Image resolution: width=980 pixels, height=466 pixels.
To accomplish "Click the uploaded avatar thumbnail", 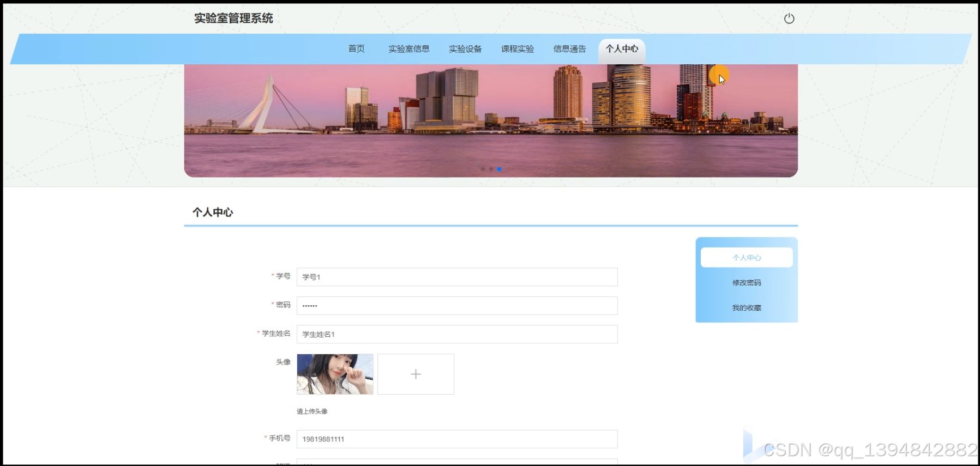I will (335, 374).
